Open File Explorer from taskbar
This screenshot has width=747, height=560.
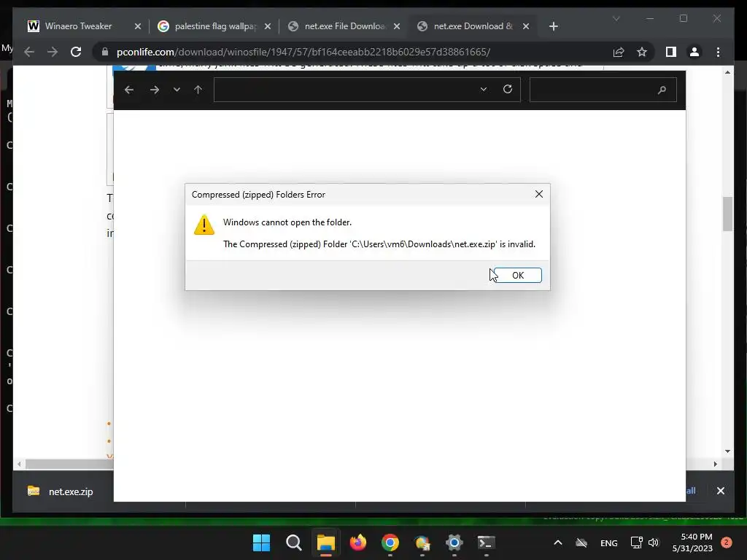[326, 542]
